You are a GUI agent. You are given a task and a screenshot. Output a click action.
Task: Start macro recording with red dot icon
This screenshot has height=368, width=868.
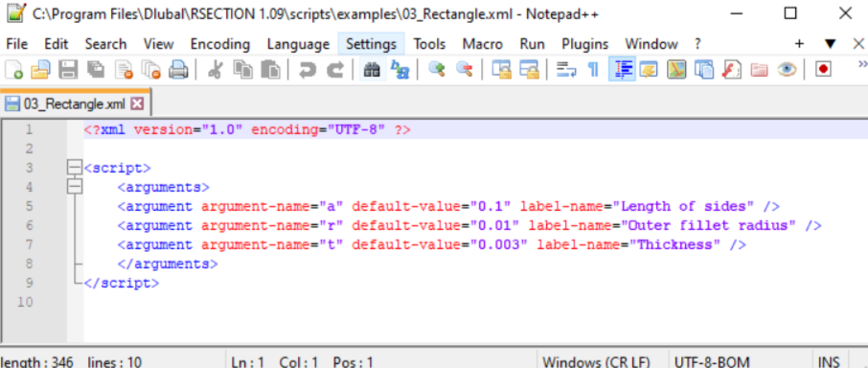click(x=824, y=70)
